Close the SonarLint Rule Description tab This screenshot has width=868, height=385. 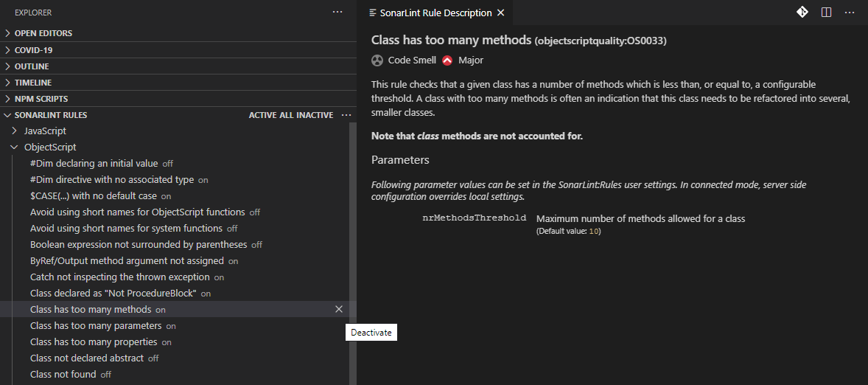point(500,13)
